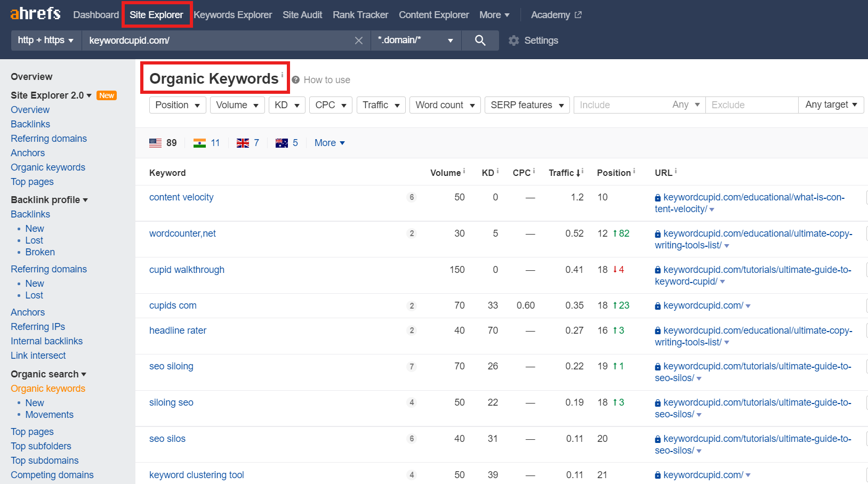Open Settings gear in header

click(533, 41)
